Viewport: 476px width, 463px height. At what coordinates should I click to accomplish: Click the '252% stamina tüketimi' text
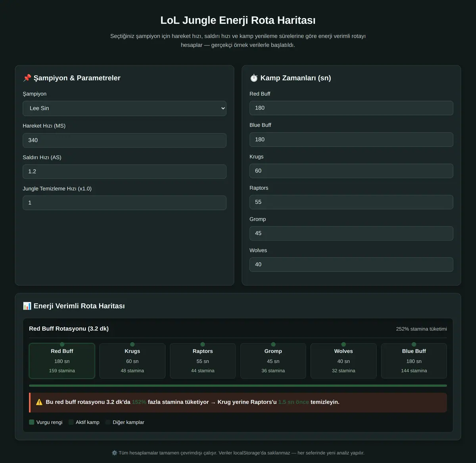click(x=421, y=329)
